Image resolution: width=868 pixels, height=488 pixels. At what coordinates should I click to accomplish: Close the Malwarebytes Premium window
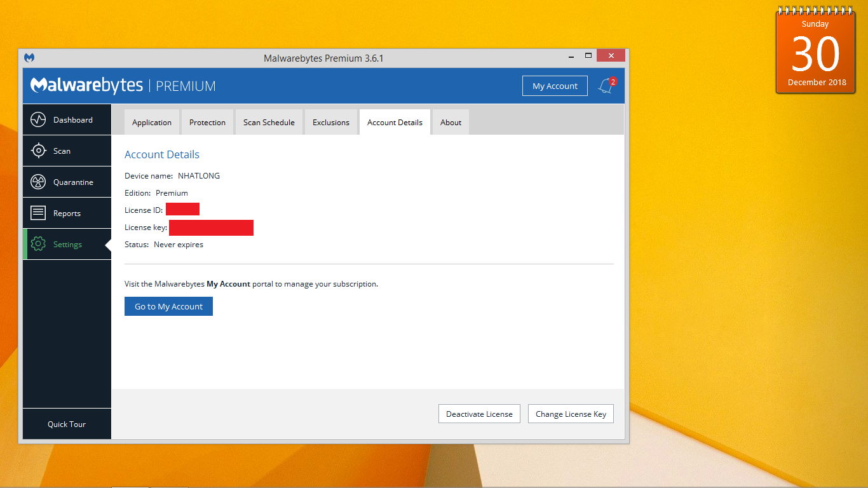(x=611, y=56)
